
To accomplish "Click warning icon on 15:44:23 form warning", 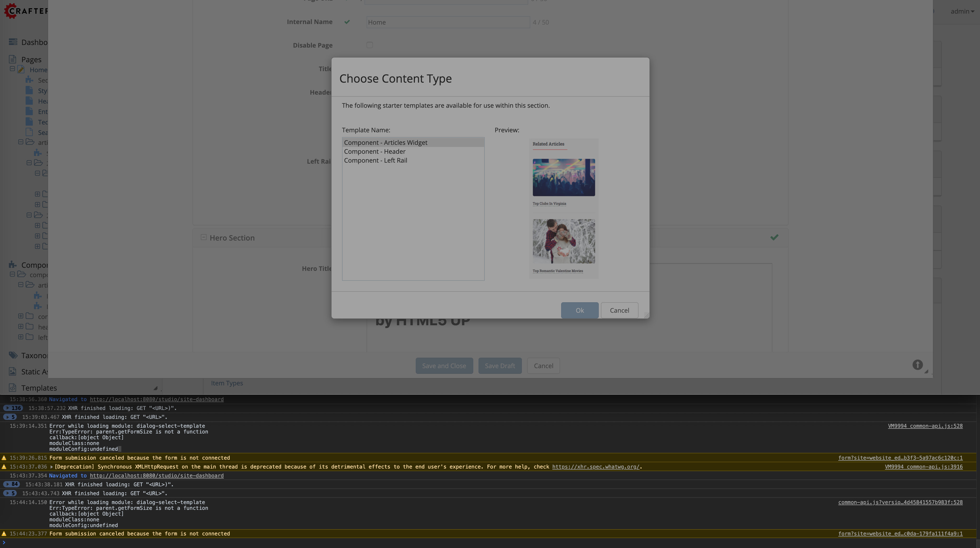I will pos(4,534).
